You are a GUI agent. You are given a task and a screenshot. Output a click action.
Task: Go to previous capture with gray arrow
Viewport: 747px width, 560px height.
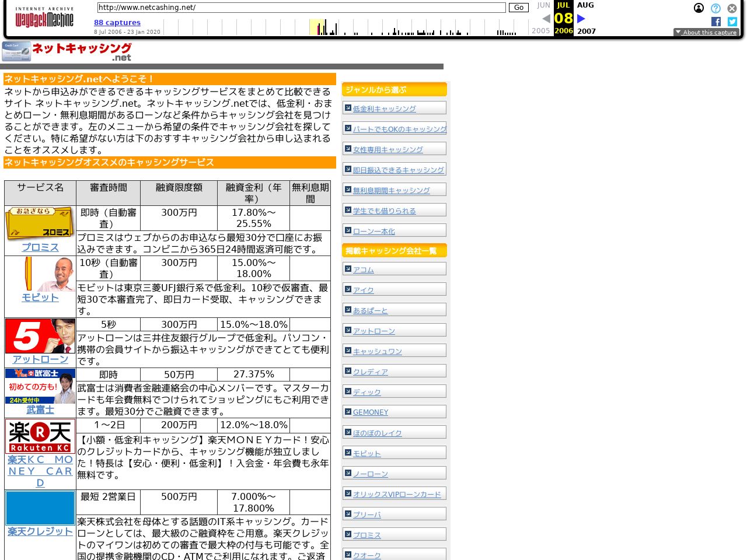click(546, 19)
